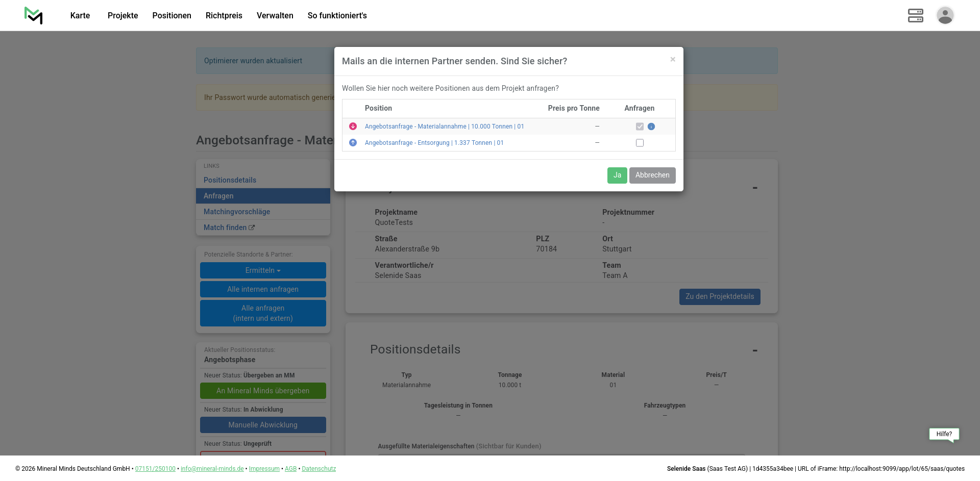Check the Entsorgung 1.337 Tonnen checkbox
This screenshot has height=481, width=980.
(x=640, y=143)
